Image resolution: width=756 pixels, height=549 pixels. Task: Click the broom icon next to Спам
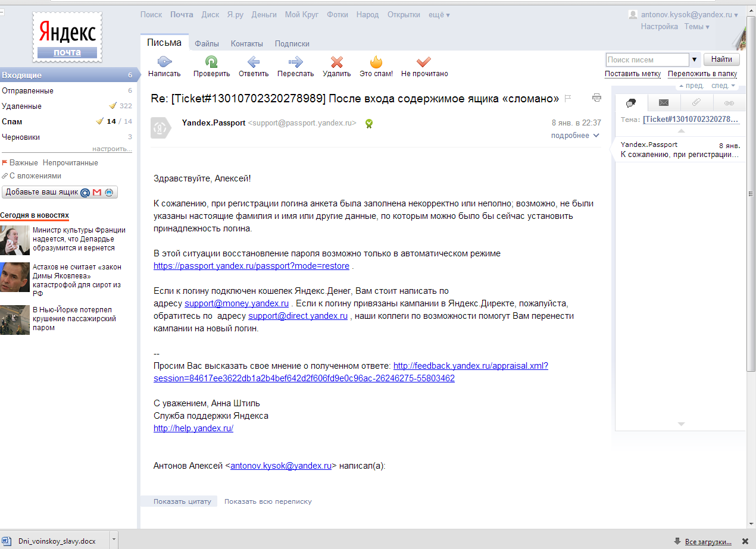click(100, 121)
